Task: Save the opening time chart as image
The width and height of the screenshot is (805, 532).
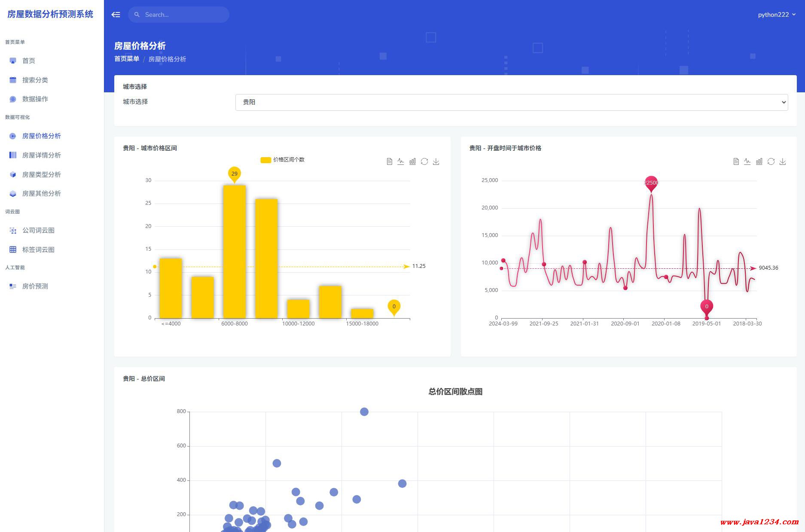Action: (783, 161)
